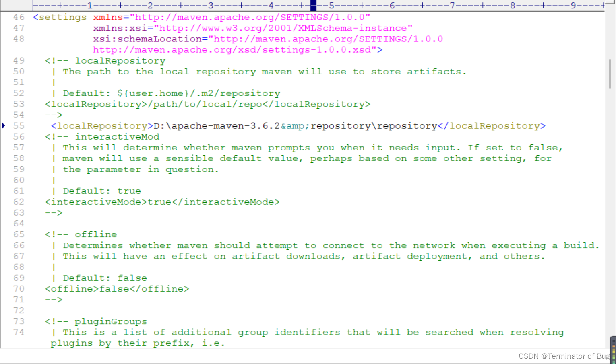Click the '<!-- interactiveMod' comment heading

click(x=102, y=137)
